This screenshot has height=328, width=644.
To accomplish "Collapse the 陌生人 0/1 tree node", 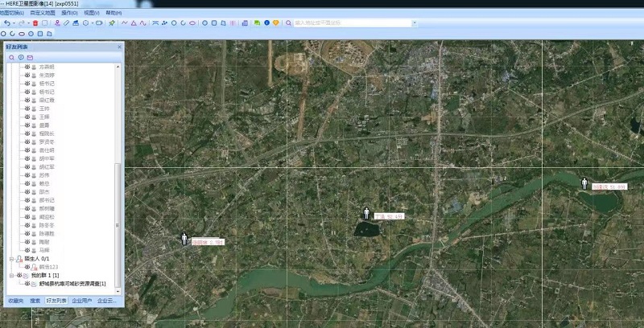I will 10,259.
